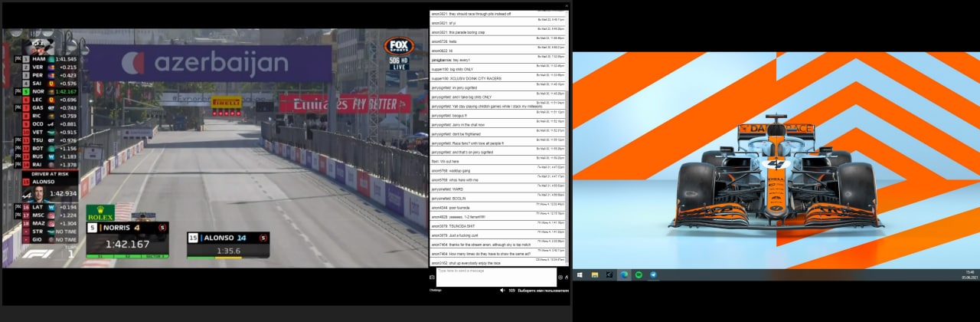
Task: Open Telegram from the taskbar
Action: coord(654,274)
